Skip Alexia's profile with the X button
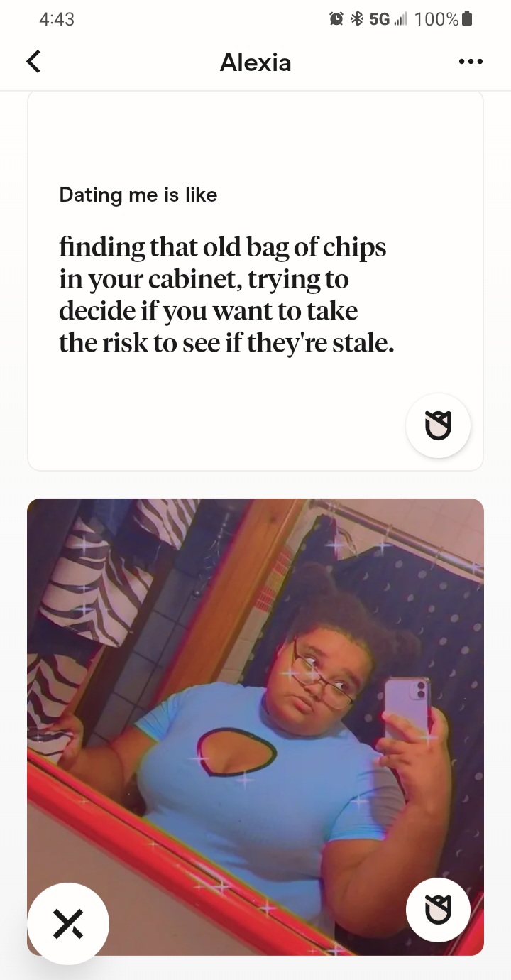Viewport: 511px width, 980px height. pos(68,923)
